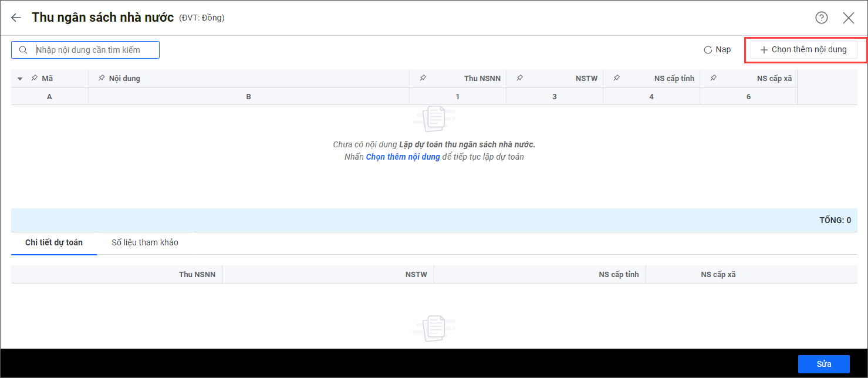Viewport: 868px width, 378px height.
Task: Click the Nội dung column header
Action: pos(124,78)
